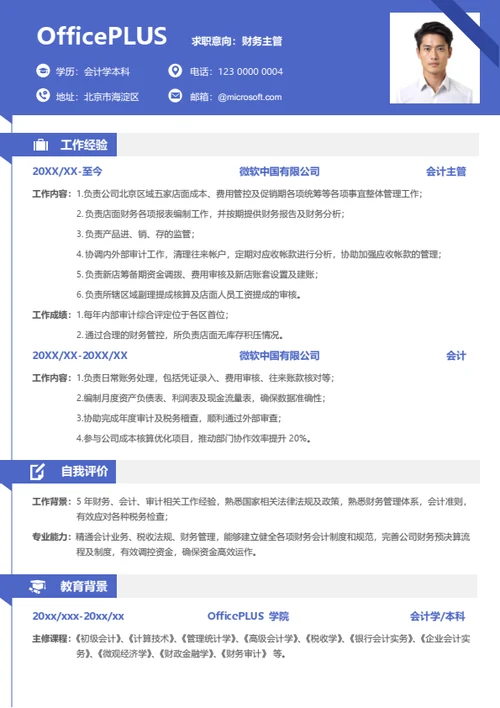Click the 会计 job title in second entry
This screenshot has height=708, width=500.
pyautogui.click(x=456, y=356)
